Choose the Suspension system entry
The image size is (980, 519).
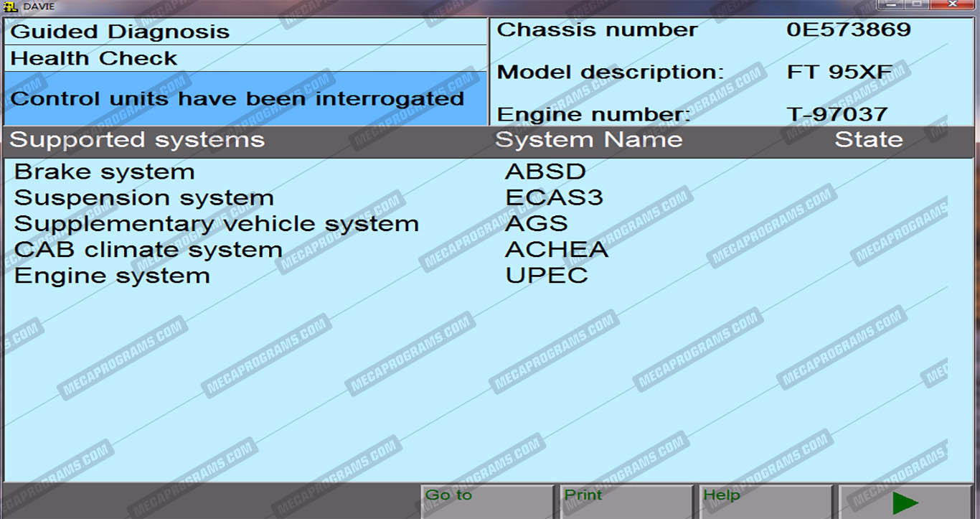[144, 198]
